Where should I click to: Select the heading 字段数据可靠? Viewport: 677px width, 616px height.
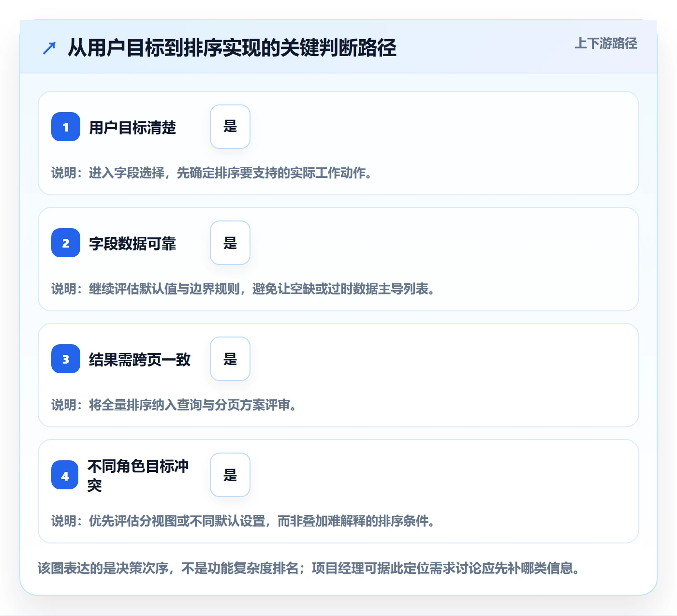132,244
